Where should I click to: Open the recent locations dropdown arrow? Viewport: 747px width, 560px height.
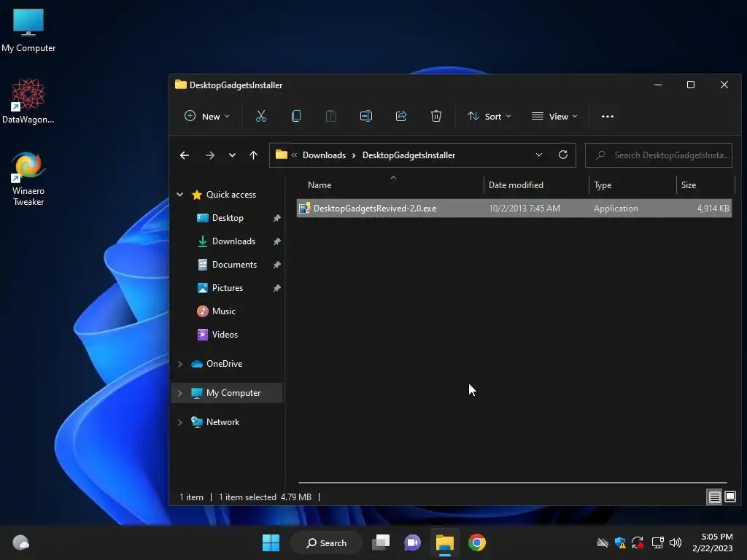click(x=232, y=155)
